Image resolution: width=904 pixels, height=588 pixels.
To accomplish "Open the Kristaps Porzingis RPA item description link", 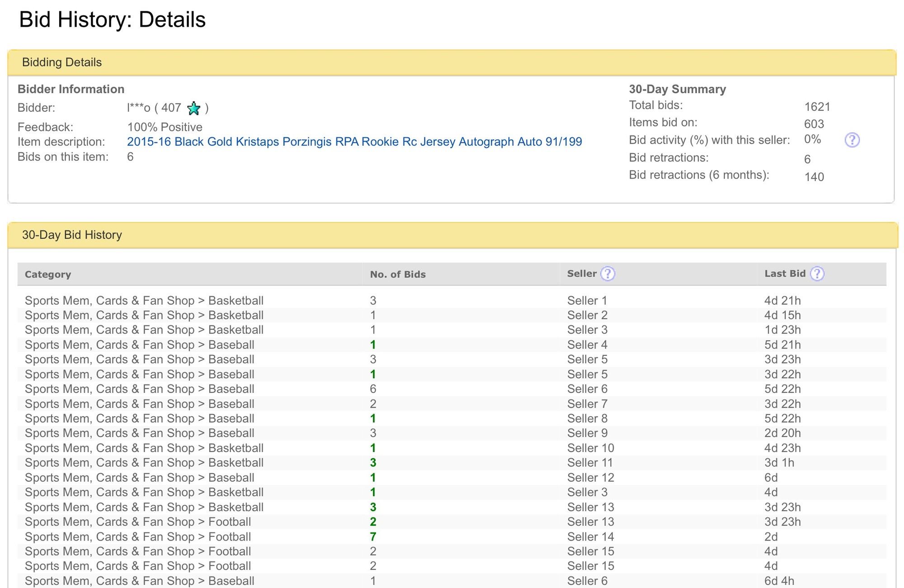I will tap(354, 141).
